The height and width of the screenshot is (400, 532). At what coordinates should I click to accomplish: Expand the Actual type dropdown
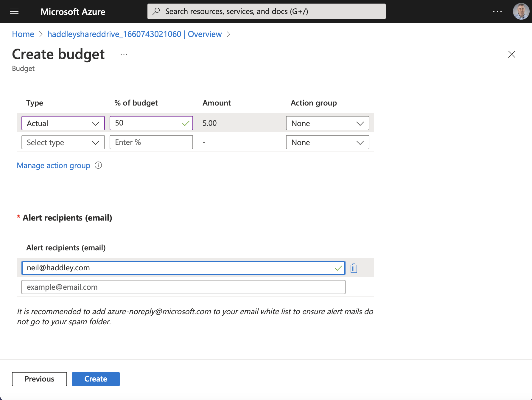click(63, 123)
